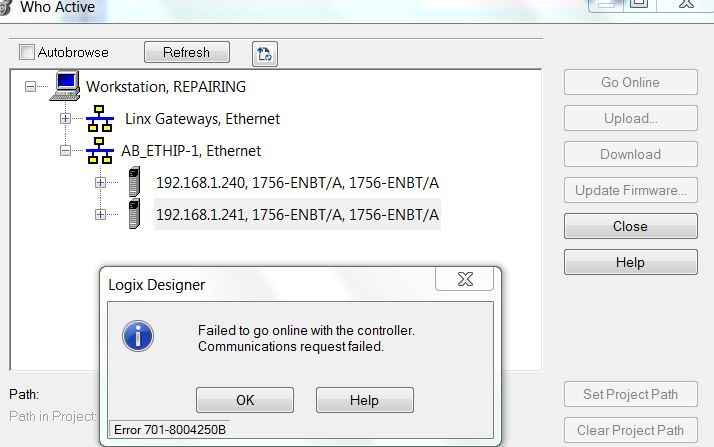Expand the 192.168.1.240 ENBT module
The height and width of the screenshot is (447, 714).
tap(100, 182)
